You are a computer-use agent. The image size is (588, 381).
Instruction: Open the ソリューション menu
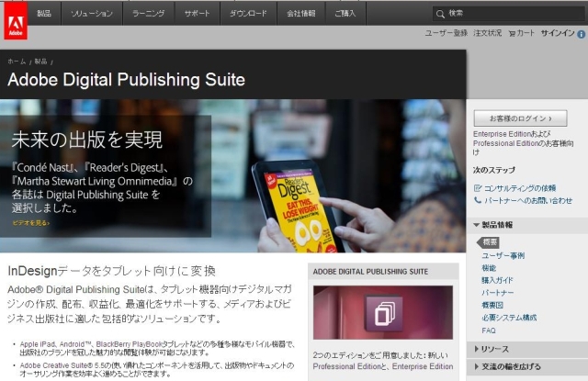pos(92,14)
